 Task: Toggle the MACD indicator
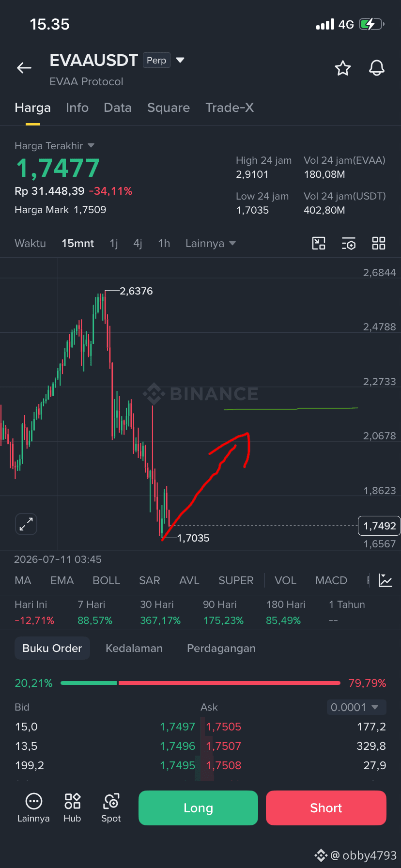331,580
